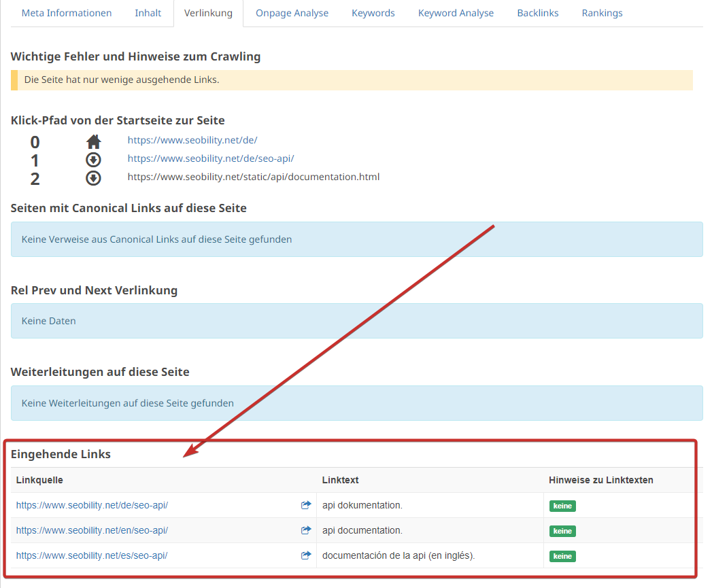Image resolution: width=712 pixels, height=588 pixels.
Task: Click the Wichtige Fehler und Hinweise heading
Action: pos(136,56)
